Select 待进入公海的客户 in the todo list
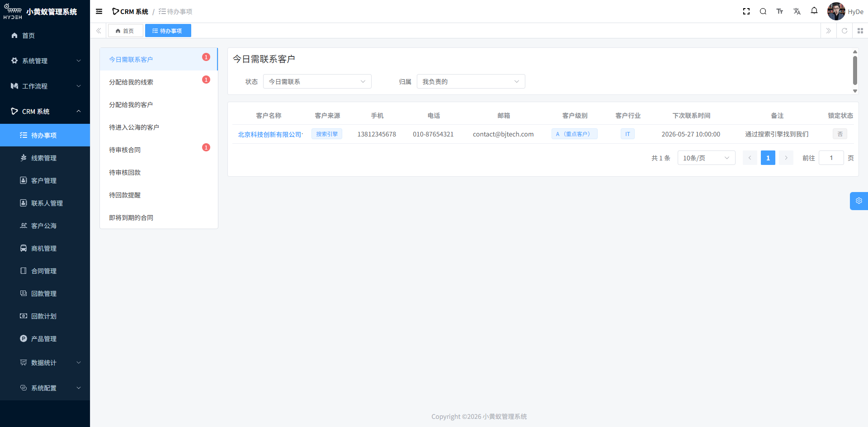Screen dimensions: 868x427 (x=158, y=127)
